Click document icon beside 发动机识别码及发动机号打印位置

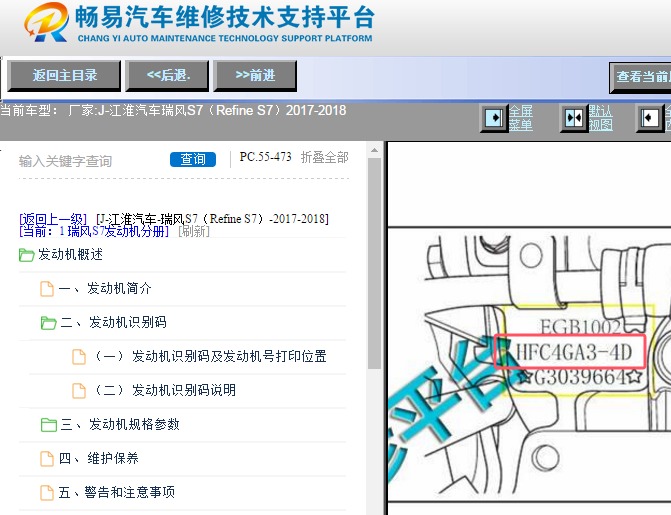79,357
